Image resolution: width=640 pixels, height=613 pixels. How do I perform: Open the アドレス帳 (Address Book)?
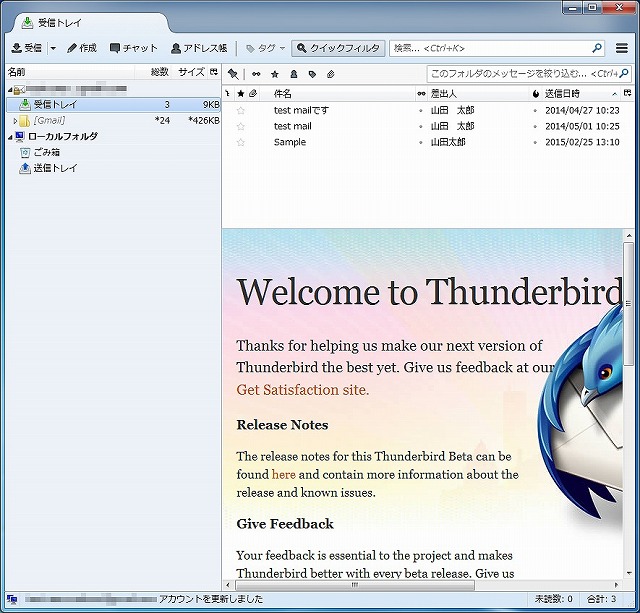click(x=199, y=48)
